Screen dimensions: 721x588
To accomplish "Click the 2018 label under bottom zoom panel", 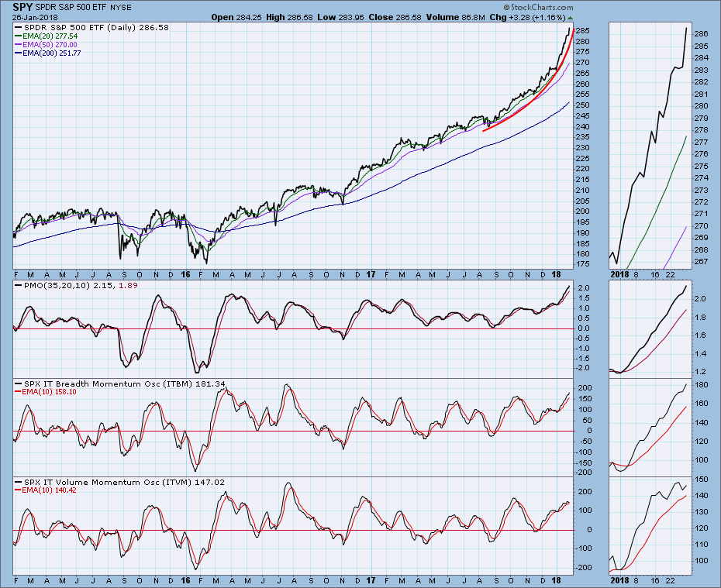I will point(619,581).
